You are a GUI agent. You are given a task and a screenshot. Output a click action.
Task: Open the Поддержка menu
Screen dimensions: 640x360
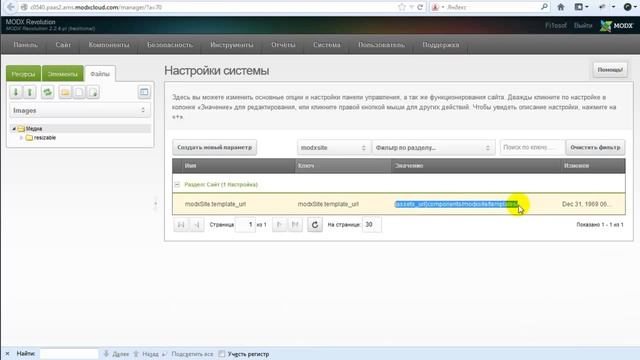441,45
